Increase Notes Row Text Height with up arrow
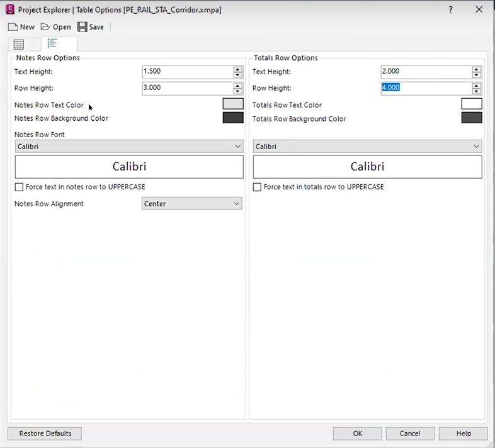Viewport: 495px width, 448px height. click(237, 69)
